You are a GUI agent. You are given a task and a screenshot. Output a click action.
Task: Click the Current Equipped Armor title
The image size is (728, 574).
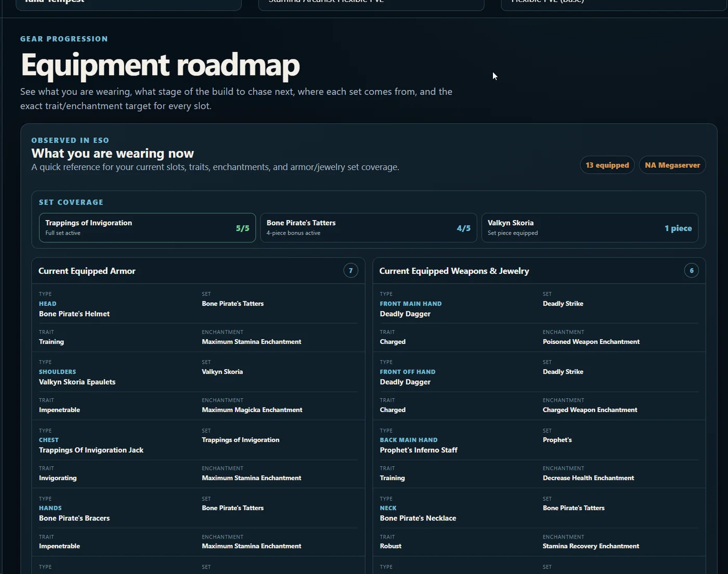[x=87, y=271]
